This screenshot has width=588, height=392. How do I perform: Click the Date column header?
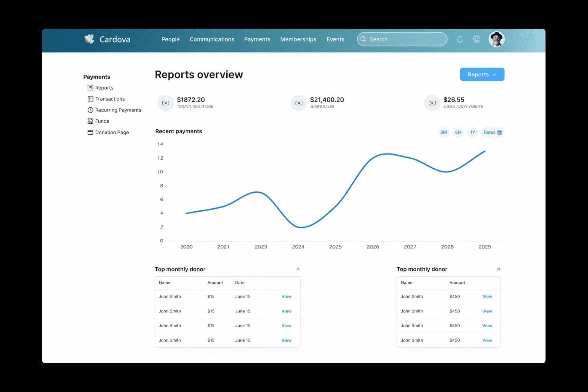pos(240,283)
